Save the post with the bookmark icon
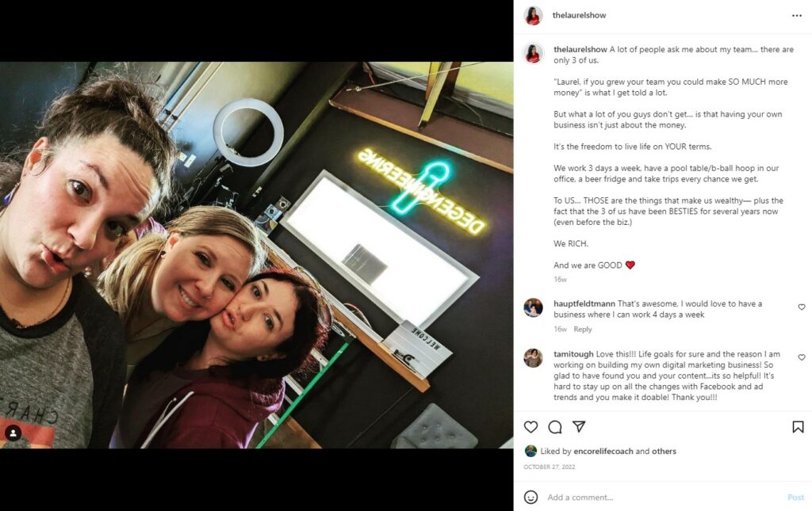Screen dimensions: 812x511 (798, 427)
